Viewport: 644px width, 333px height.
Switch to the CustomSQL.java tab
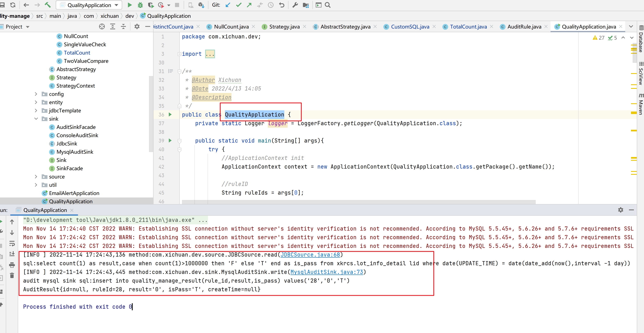(410, 26)
